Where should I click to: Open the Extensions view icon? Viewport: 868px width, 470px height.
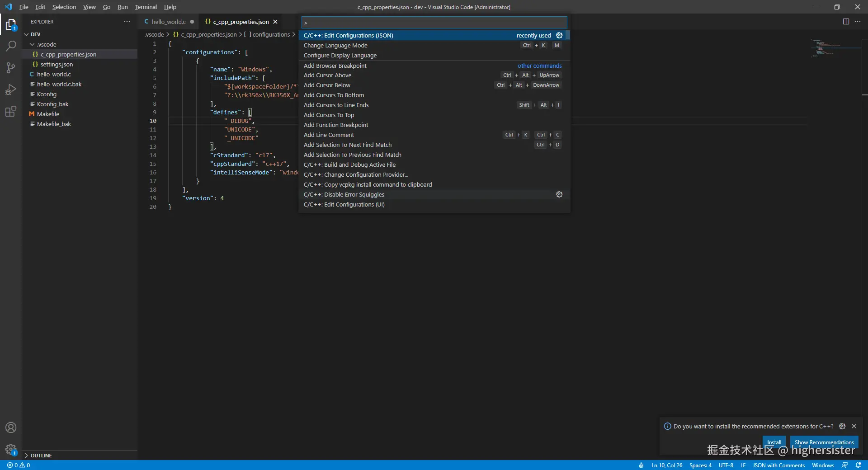pos(11,111)
